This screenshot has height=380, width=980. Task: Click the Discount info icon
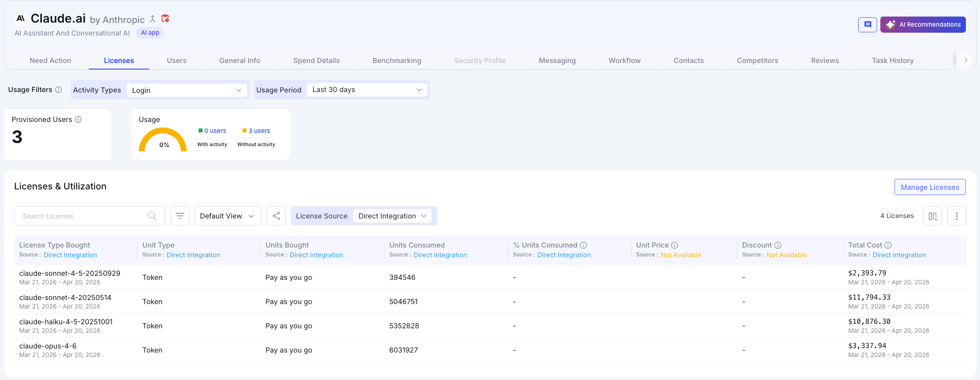778,245
